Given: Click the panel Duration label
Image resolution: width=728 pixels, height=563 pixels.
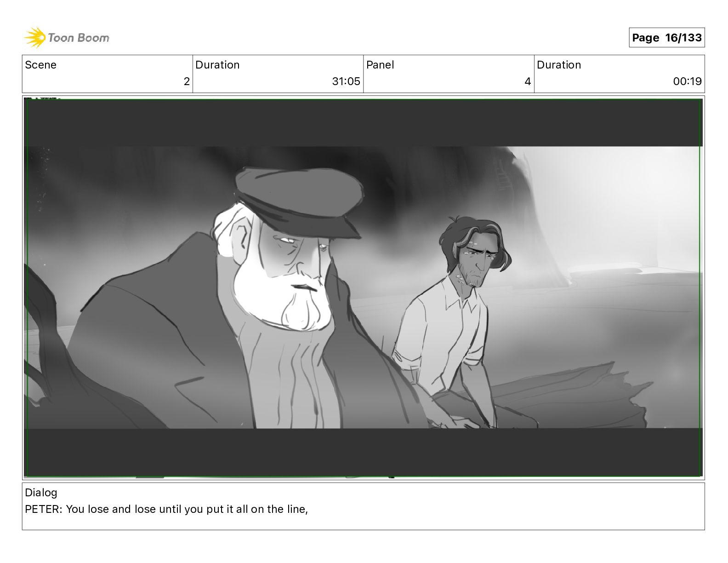Looking at the screenshot, I should [559, 65].
